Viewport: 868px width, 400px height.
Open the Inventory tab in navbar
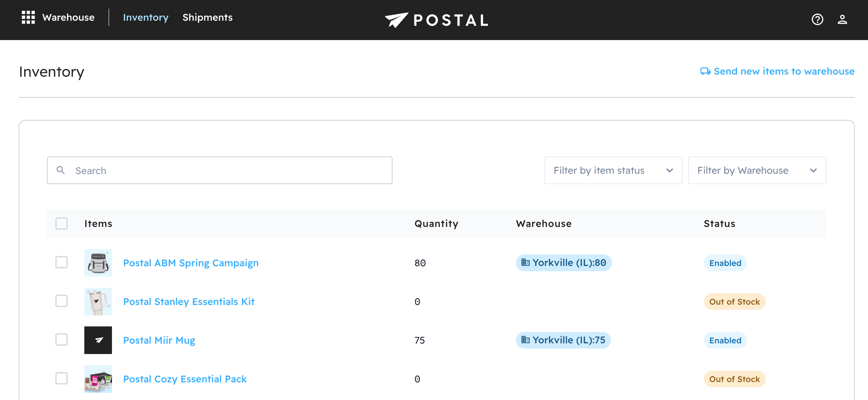[x=145, y=17]
